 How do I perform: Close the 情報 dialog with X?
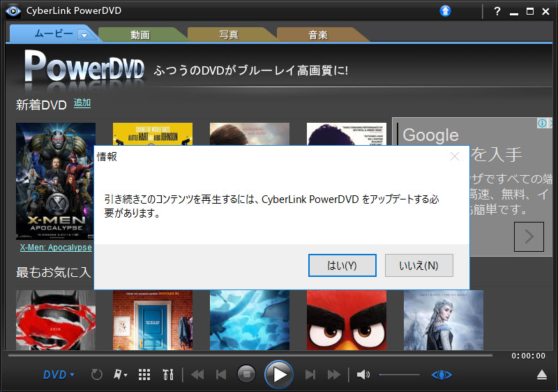tap(455, 156)
